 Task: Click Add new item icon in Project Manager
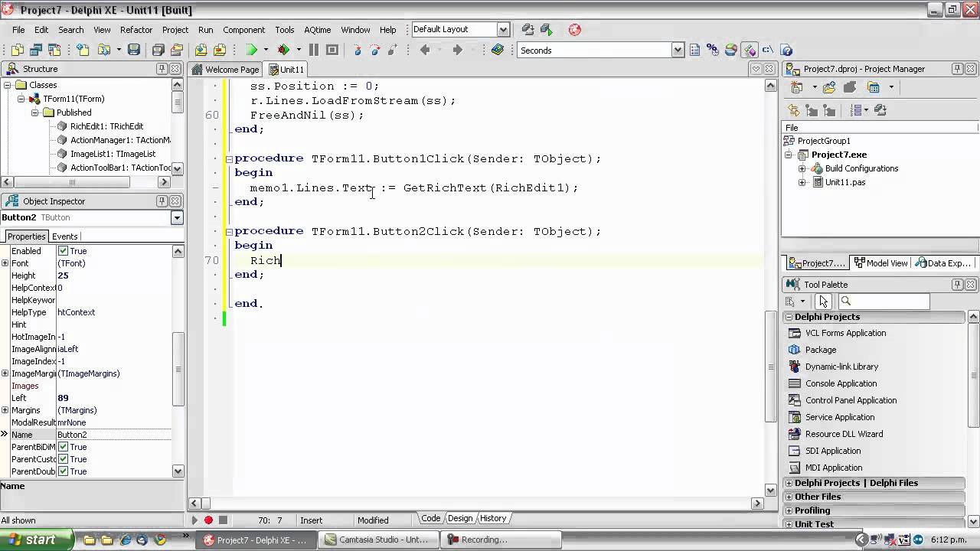796,87
